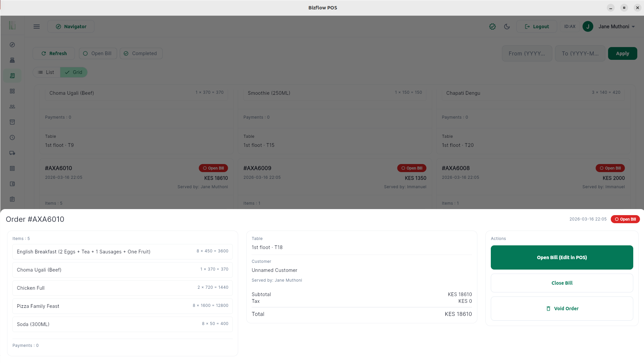Open the cash register icon in sidebar
644x363 pixels.
tap(12, 60)
